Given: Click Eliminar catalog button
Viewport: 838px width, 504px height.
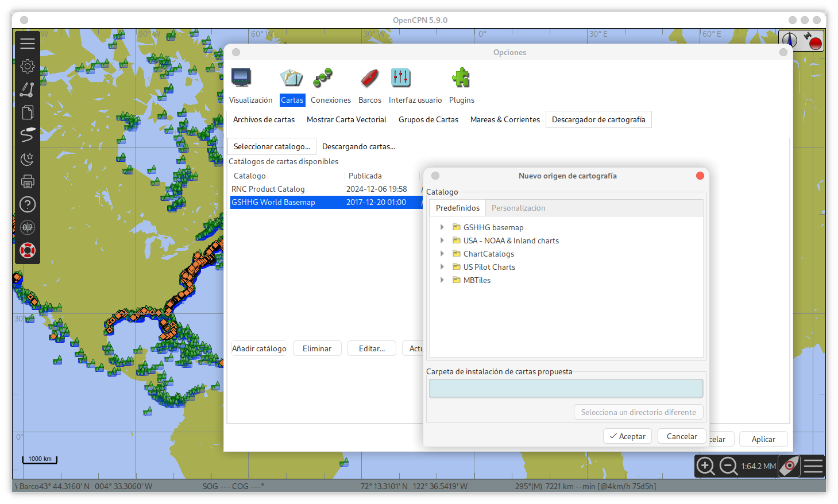Looking at the screenshot, I should [317, 348].
